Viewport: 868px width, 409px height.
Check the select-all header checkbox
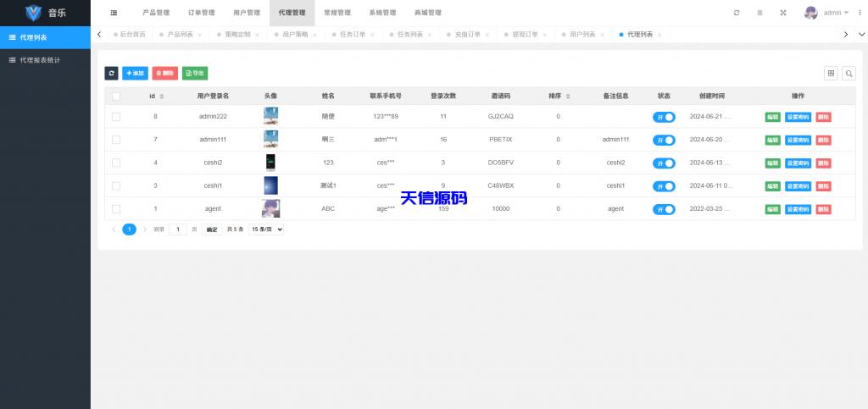point(116,97)
